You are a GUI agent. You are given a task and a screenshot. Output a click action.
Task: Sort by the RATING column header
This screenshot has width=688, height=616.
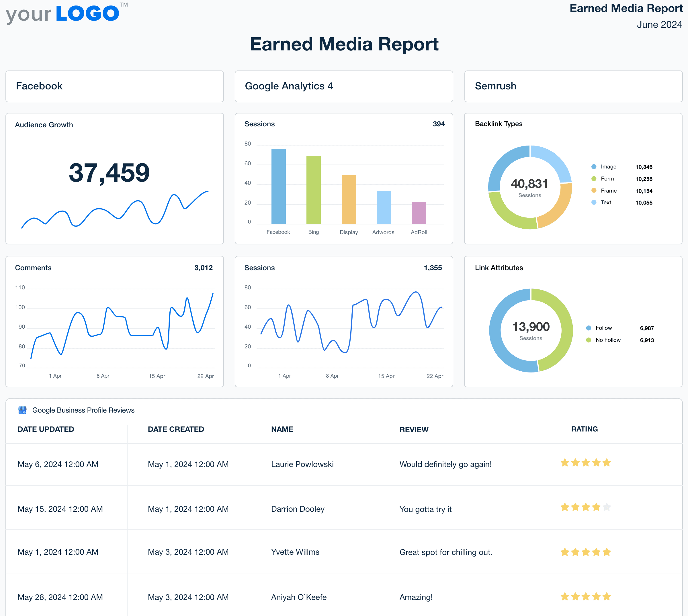point(584,429)
